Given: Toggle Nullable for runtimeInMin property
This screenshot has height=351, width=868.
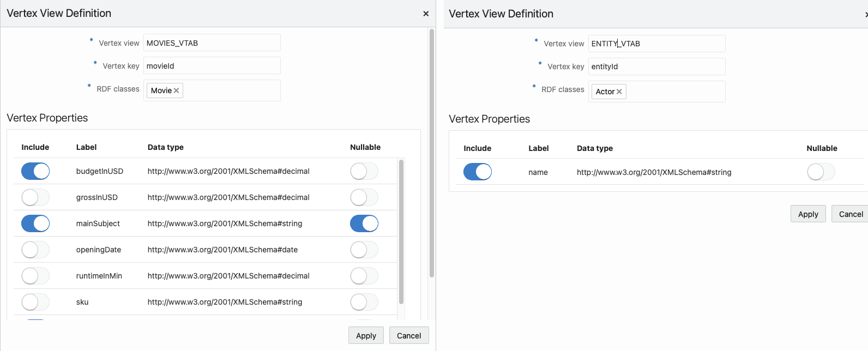Looking at the screenshot, I should point(364,276).
